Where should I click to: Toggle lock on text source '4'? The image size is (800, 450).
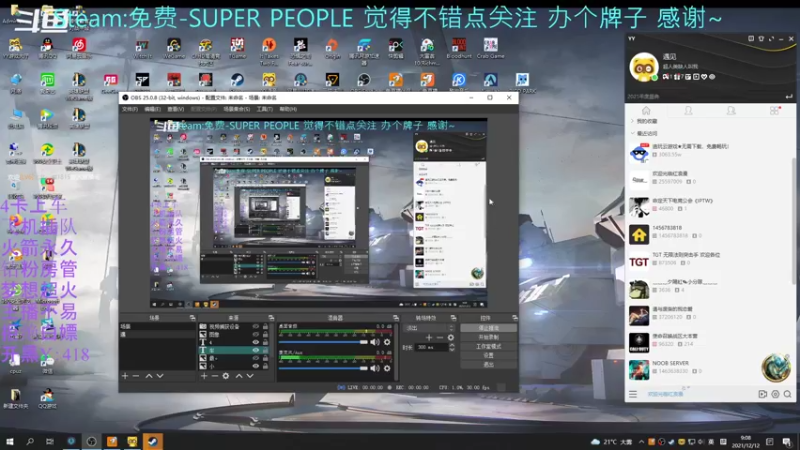tap(265, 342)
